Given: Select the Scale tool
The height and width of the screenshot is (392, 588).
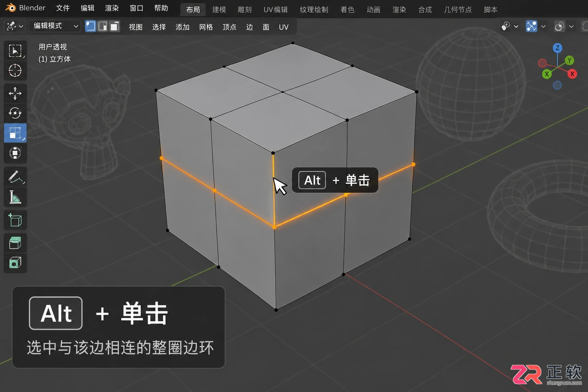Looking at the screenshot, I should 15,133.
